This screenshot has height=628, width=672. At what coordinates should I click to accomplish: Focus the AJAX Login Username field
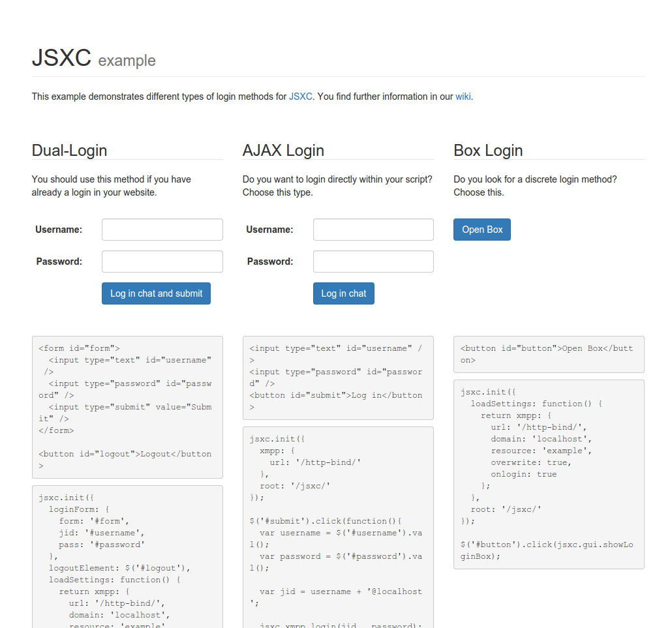click(x=373, y=230)
